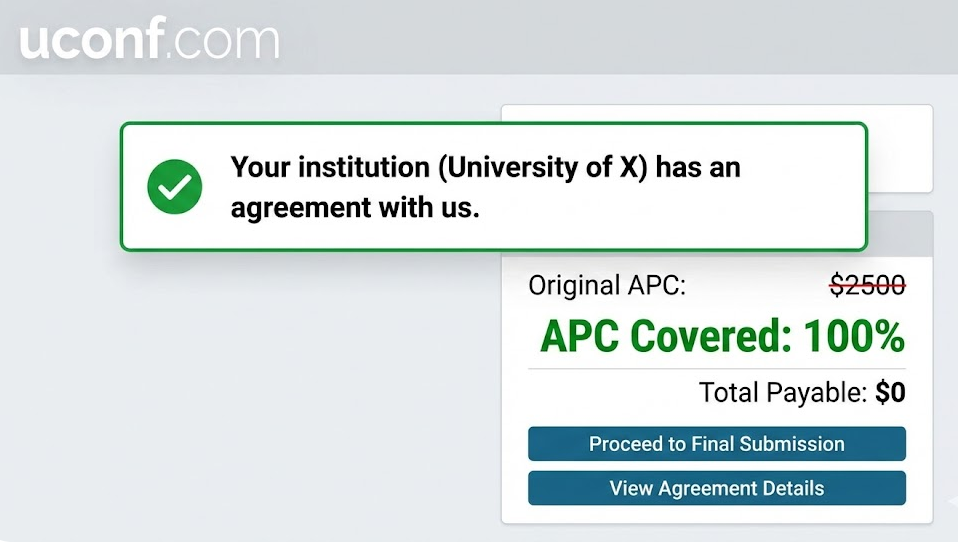Click the gray strip atop the fee card

[899, 232]
